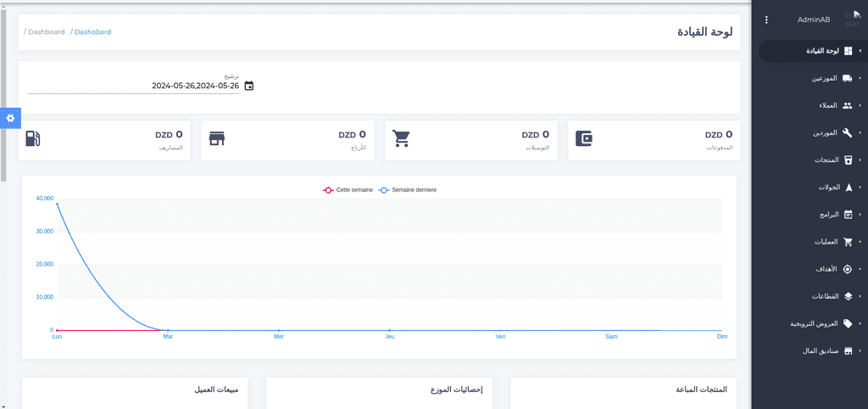Click the truck icon for الموزعين
This screenshot has height=409, width=868.
coord(848,78)
